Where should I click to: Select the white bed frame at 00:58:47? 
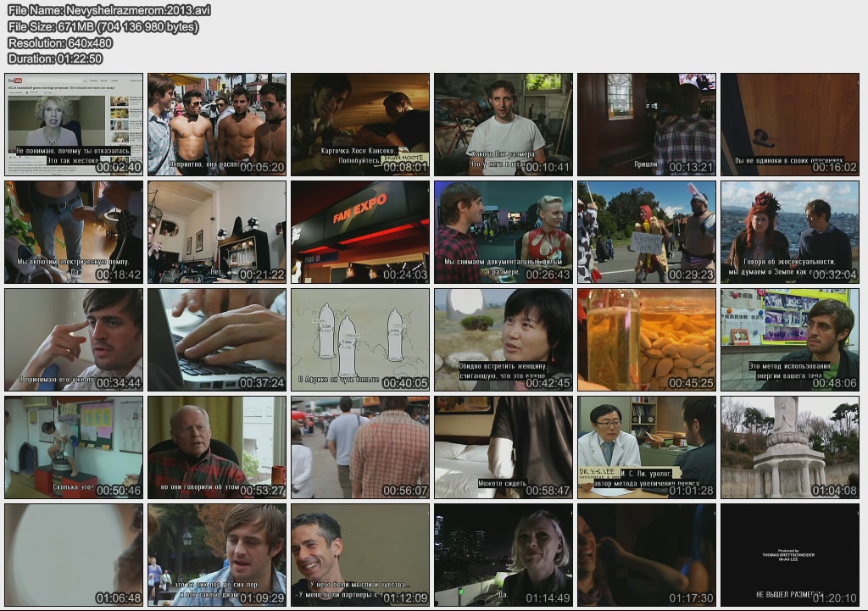click(504, 447)
